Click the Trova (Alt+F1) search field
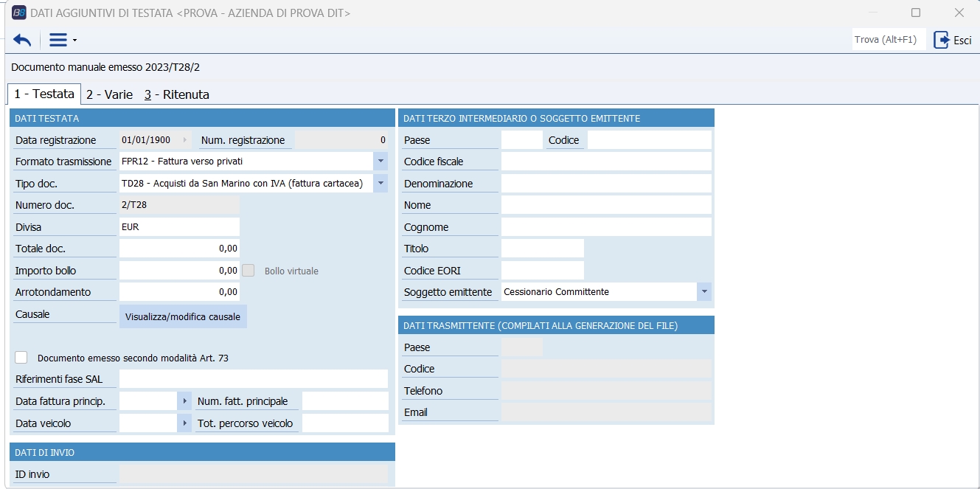 click(889, 40)
